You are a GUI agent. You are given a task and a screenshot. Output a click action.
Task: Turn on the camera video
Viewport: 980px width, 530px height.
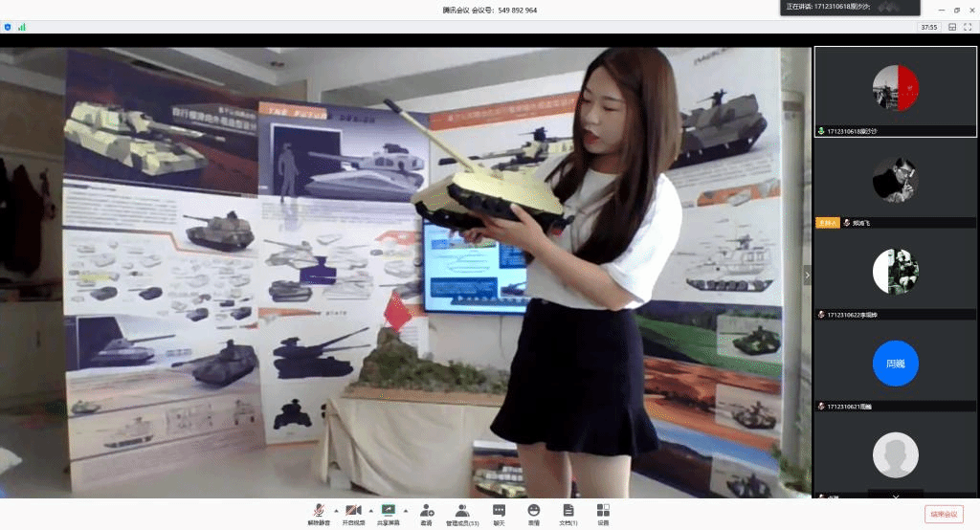(x=353, y=511)
